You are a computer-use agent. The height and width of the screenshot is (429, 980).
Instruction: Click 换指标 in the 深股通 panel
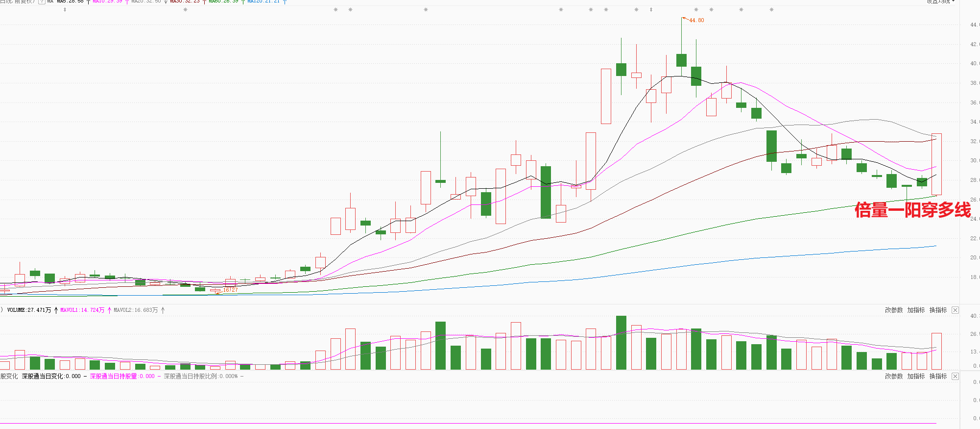[938, 377]
